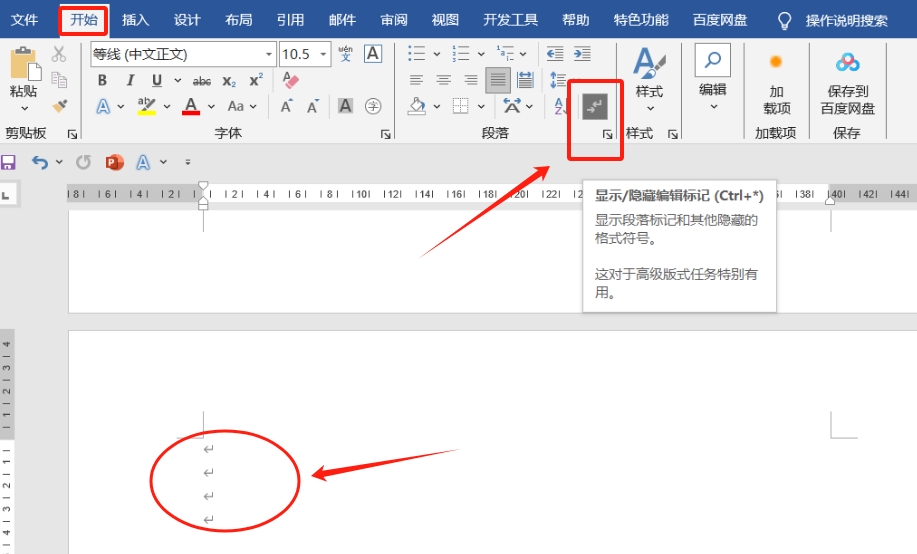
Task: Align text left
Action: pyautogui.click(x=416, y=80)
